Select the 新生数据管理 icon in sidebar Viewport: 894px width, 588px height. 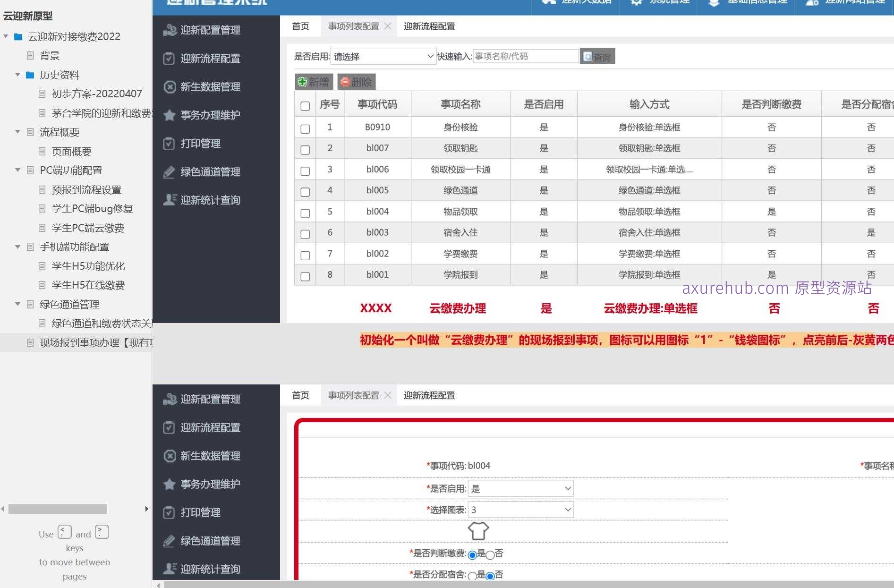pos(170,87)
